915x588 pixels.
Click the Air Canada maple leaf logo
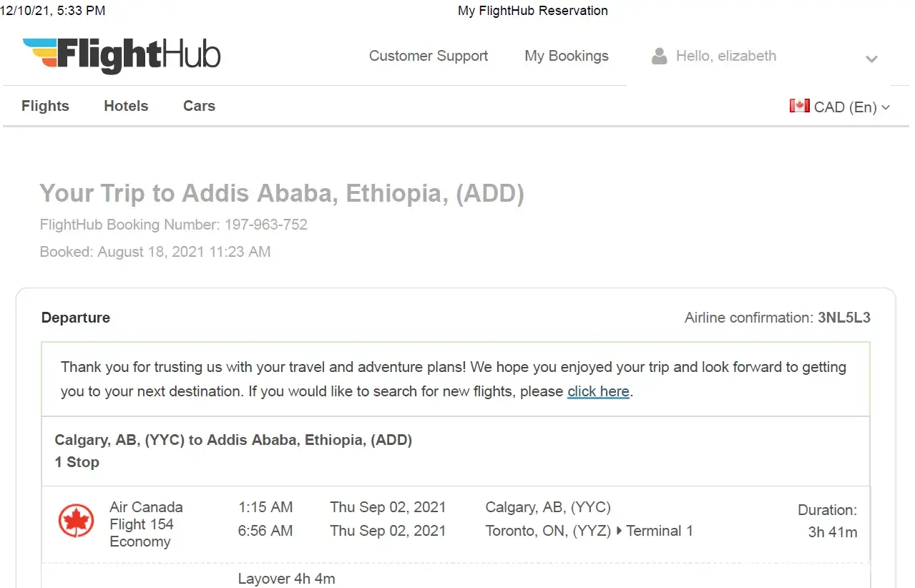pos(76,521)
